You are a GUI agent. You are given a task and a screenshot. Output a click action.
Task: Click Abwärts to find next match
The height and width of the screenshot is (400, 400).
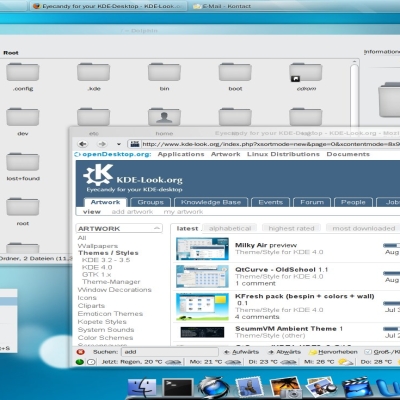point(284,352)
